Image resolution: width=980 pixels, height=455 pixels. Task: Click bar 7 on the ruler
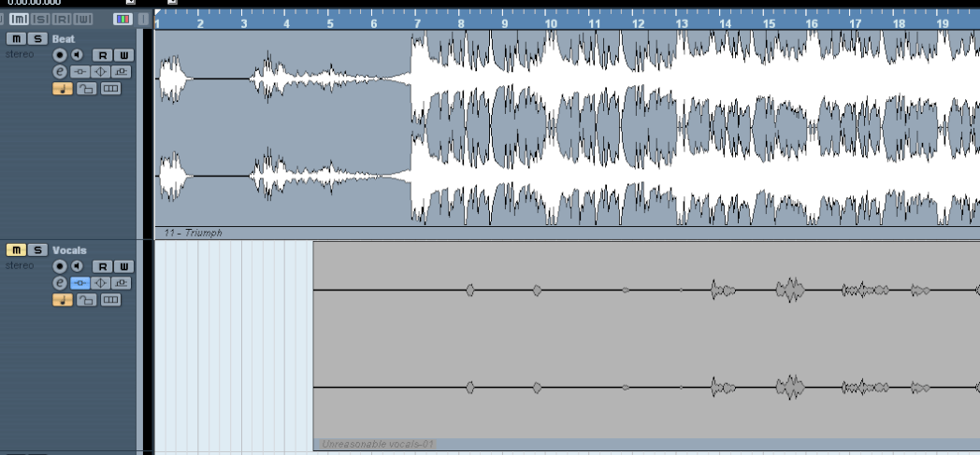click(x=417, y=23)
